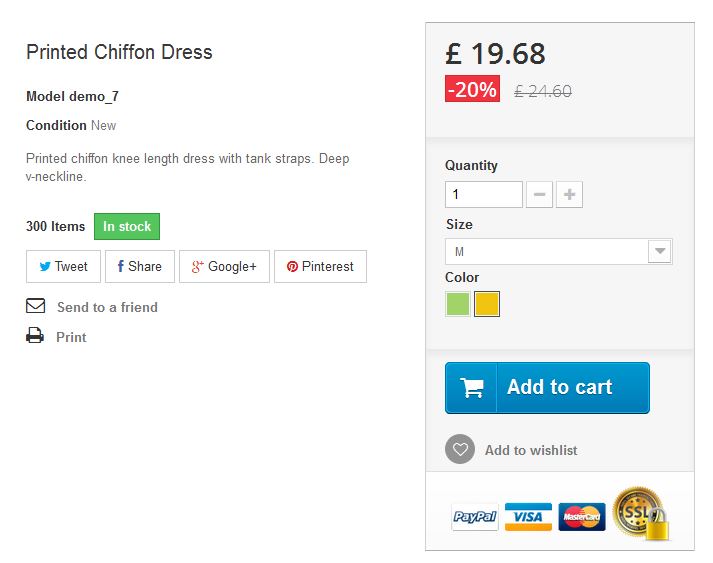The image size is (713, 563).
Task: Click the Visa card logo
Action: pos(528,516)
